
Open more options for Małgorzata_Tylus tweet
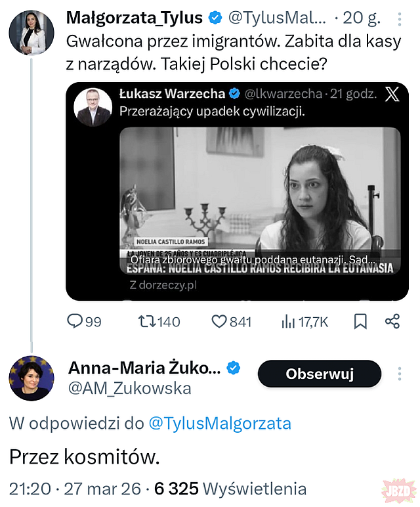[x=400, y=18]
